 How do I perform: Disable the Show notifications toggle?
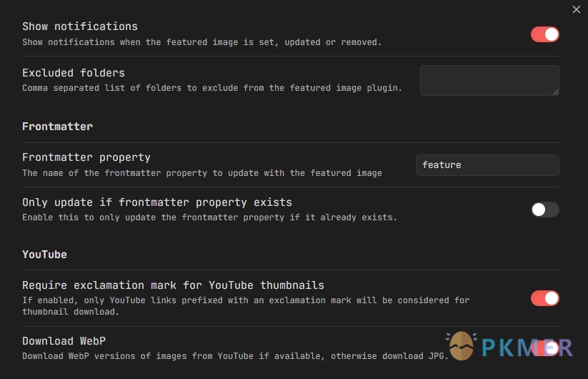(x=545, y=34)
